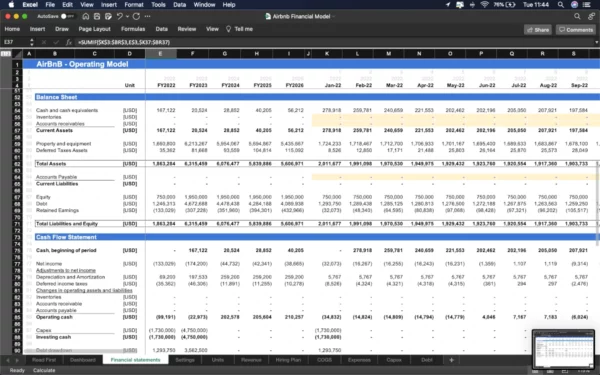600x375 pixels.
Task: Click the Name Box showing E37
Action: [x=15, y=42]
